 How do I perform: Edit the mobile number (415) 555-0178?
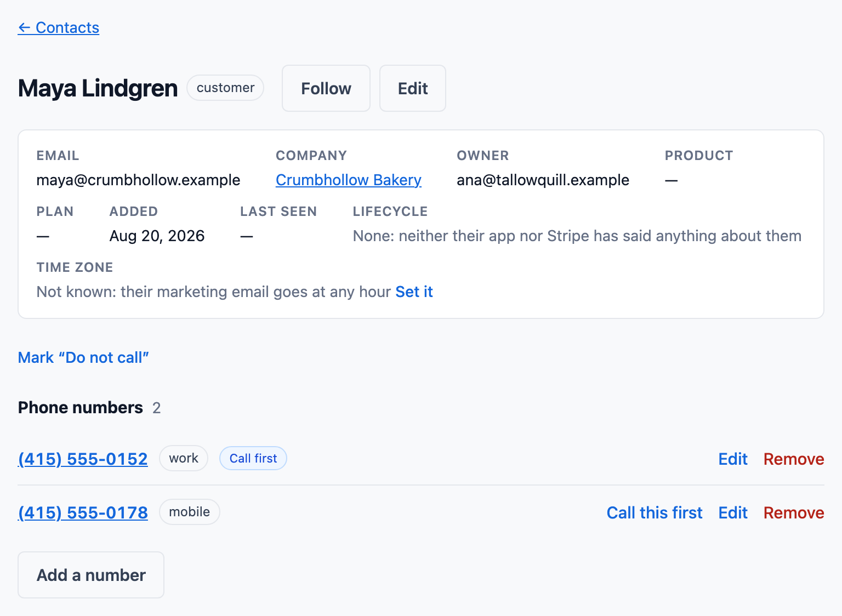[733, 512]
